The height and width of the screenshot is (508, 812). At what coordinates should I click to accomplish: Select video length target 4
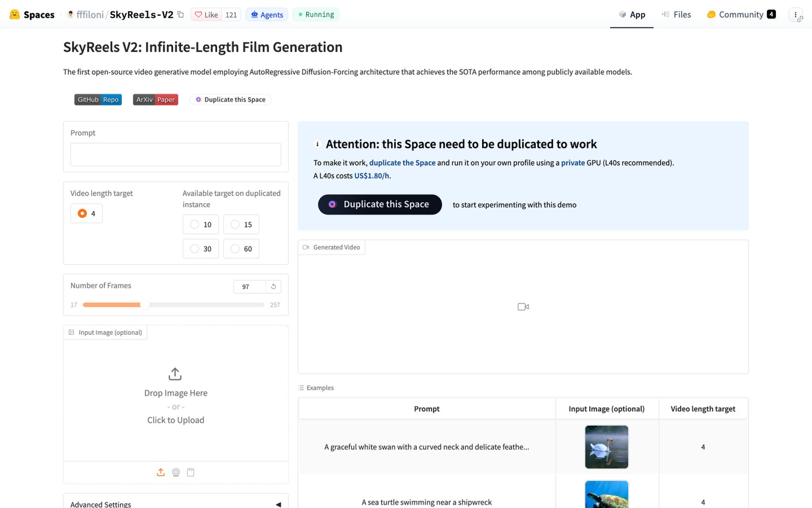coord(86,213)
